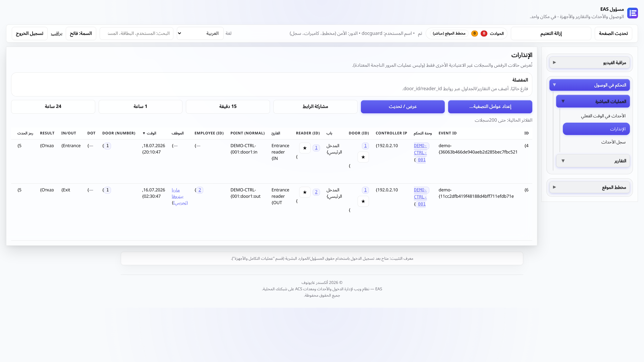This screenshot has height=362, width=644.
Task: Star the reader in the row dated 16.07.2026
Action: click(305, 192)
